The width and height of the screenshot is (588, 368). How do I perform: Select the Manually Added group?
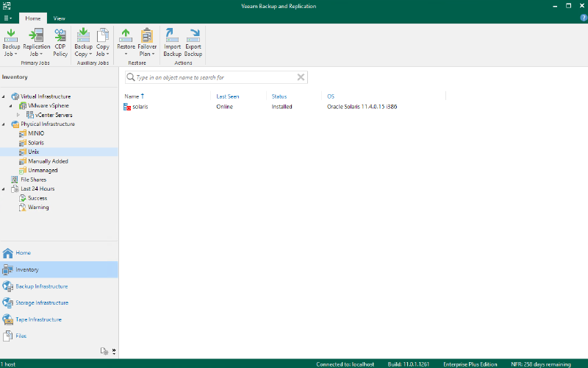(x=48, y=161)
